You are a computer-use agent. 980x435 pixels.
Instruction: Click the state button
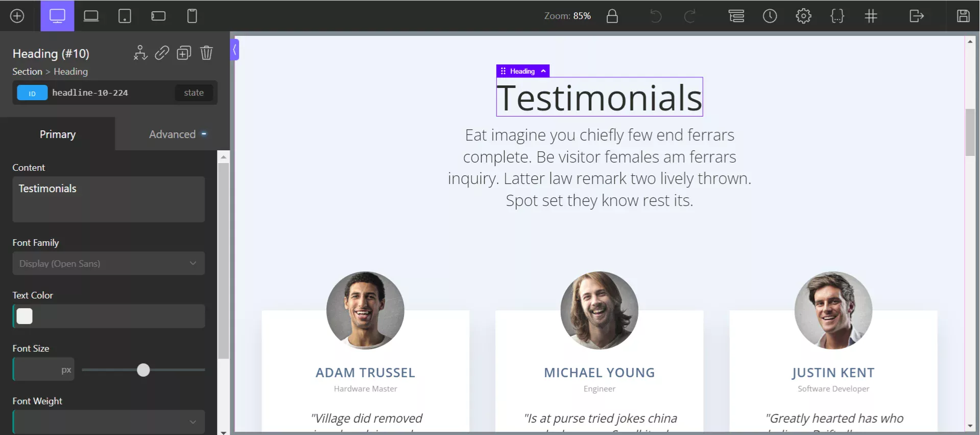(194, 93)
